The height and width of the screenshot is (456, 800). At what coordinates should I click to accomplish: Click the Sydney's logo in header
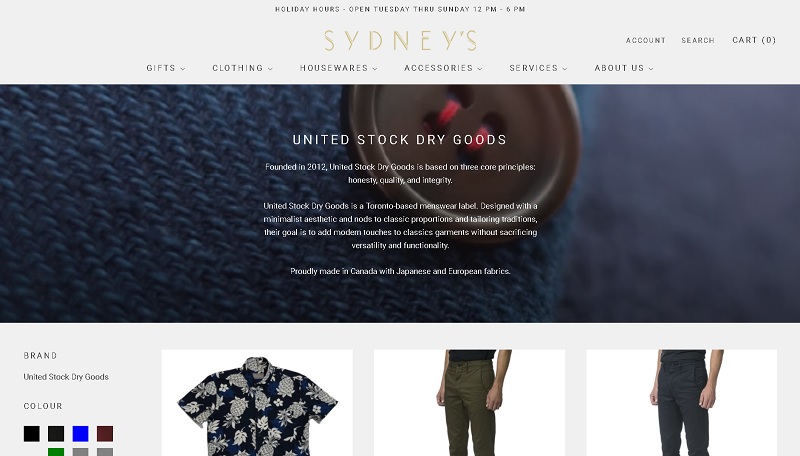[x=401, y=40]
